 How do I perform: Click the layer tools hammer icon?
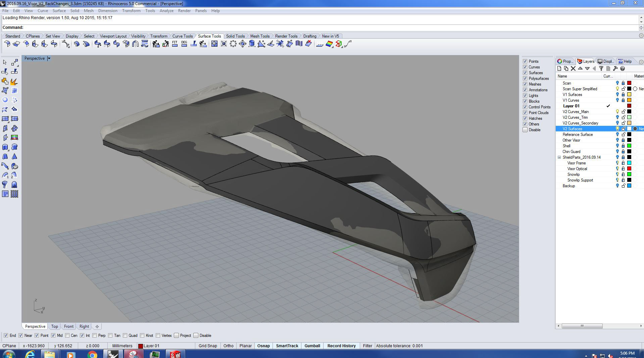tap(615, 68)
